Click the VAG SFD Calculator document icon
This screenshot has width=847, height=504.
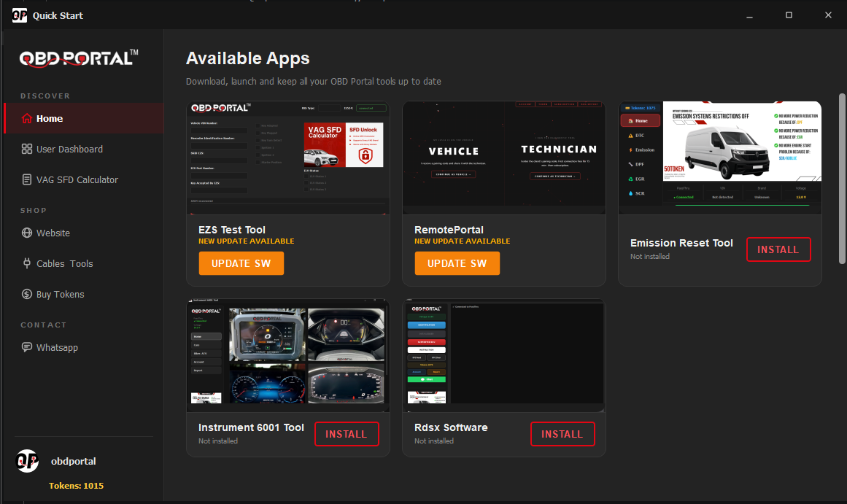coord(27,179)
